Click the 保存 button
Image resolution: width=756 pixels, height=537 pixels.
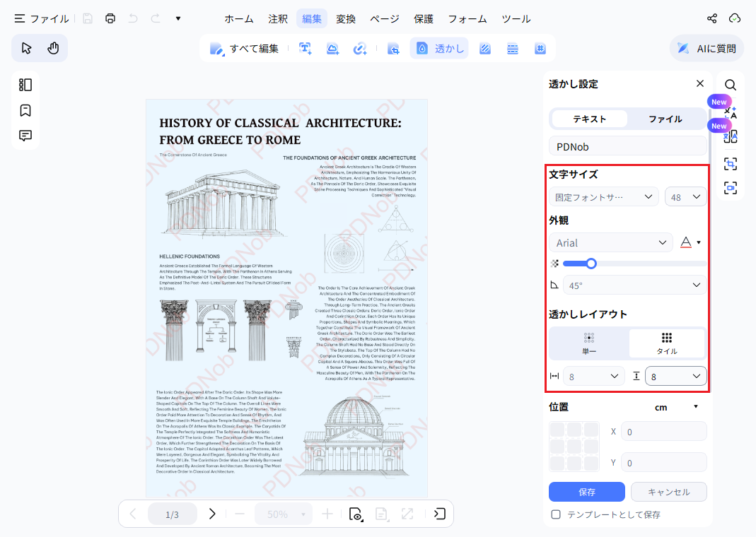(587, 492)
